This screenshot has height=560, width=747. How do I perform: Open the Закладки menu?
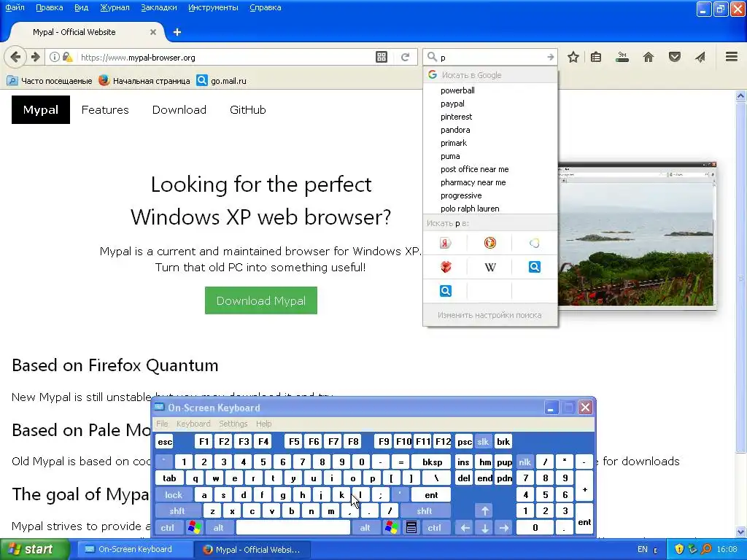(x=158, y=7)
